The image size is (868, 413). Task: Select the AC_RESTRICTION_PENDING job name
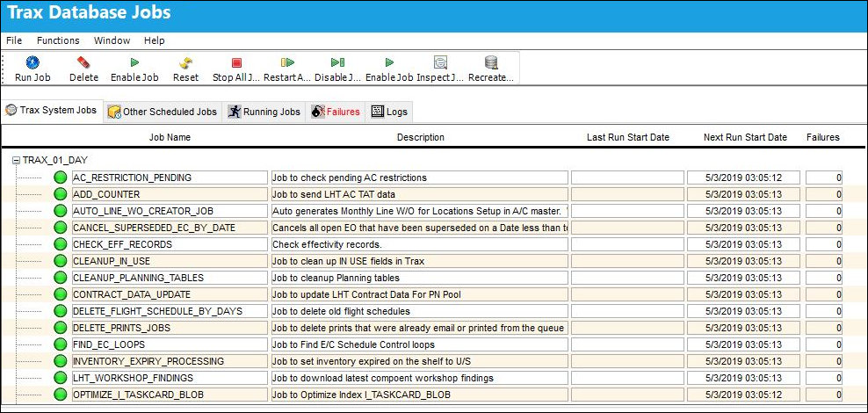tap(170, 178)
